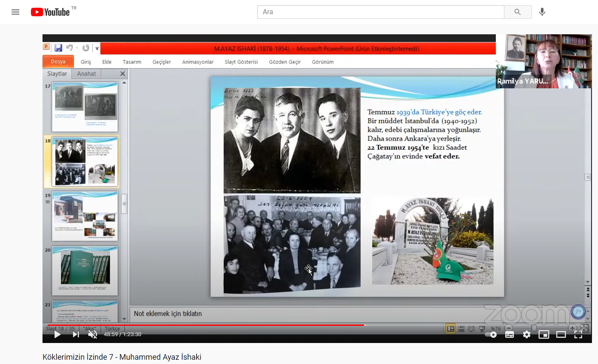Switch to Slide Sorter view
598x364 pixels.
coord(461,329)
